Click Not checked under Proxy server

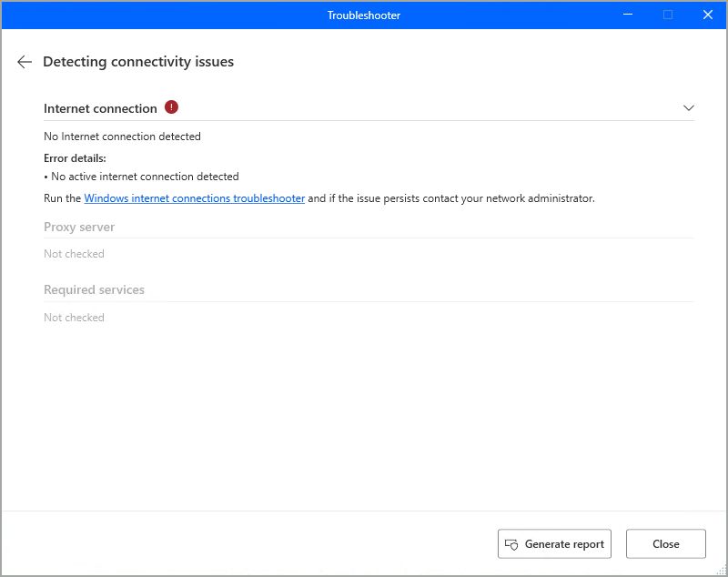tap(74, 254)
